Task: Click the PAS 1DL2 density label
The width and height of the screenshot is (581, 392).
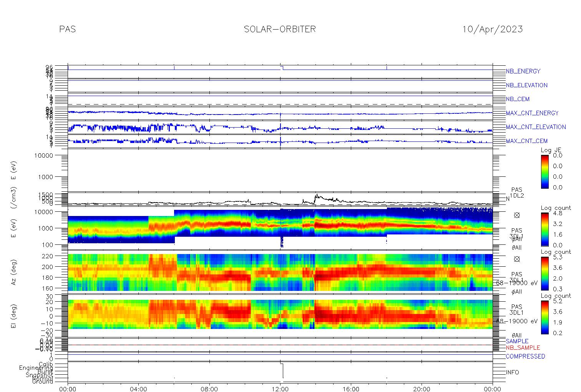Action: 517,193
